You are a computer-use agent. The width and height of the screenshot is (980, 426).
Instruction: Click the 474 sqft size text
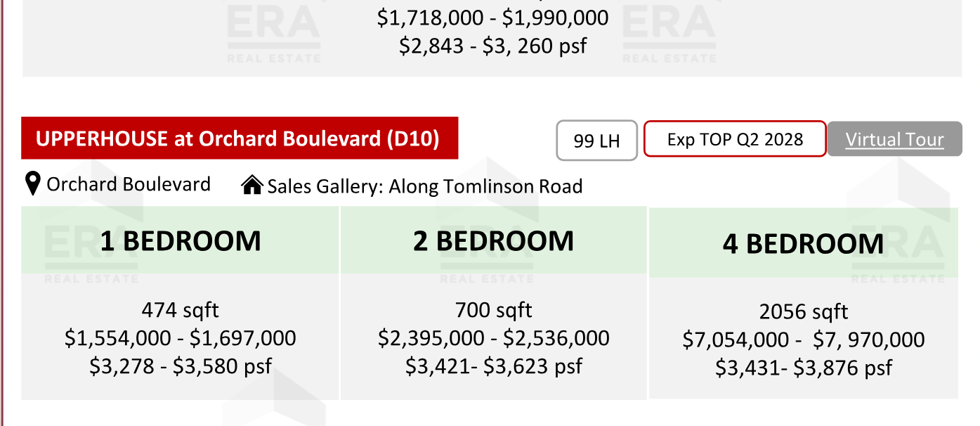click(x=181, y=310)
